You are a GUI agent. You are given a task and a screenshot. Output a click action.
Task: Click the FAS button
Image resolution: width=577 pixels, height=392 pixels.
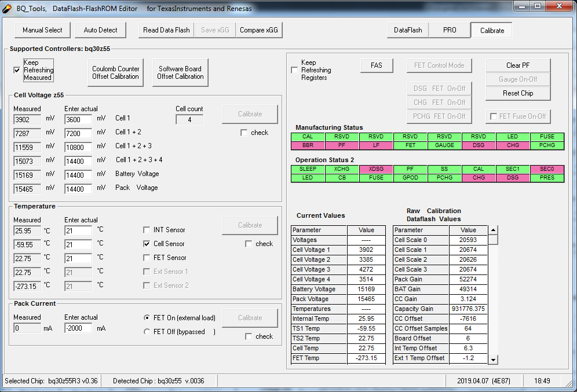(x=377, y=65)
